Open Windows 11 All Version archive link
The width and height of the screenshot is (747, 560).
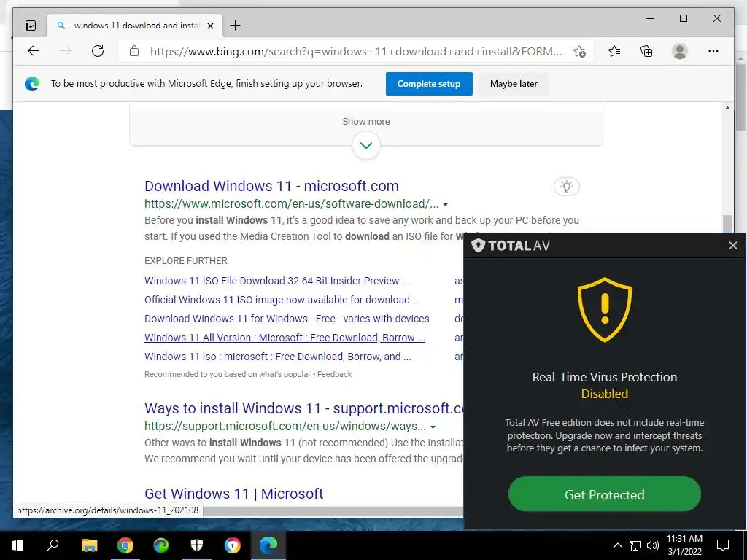[x=285, y=338]
